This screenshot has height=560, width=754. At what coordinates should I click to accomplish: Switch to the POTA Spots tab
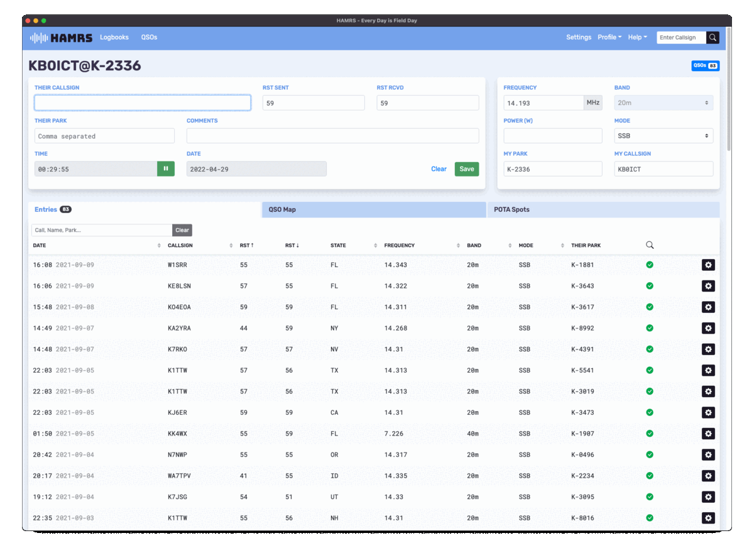[x=603, y=210]
